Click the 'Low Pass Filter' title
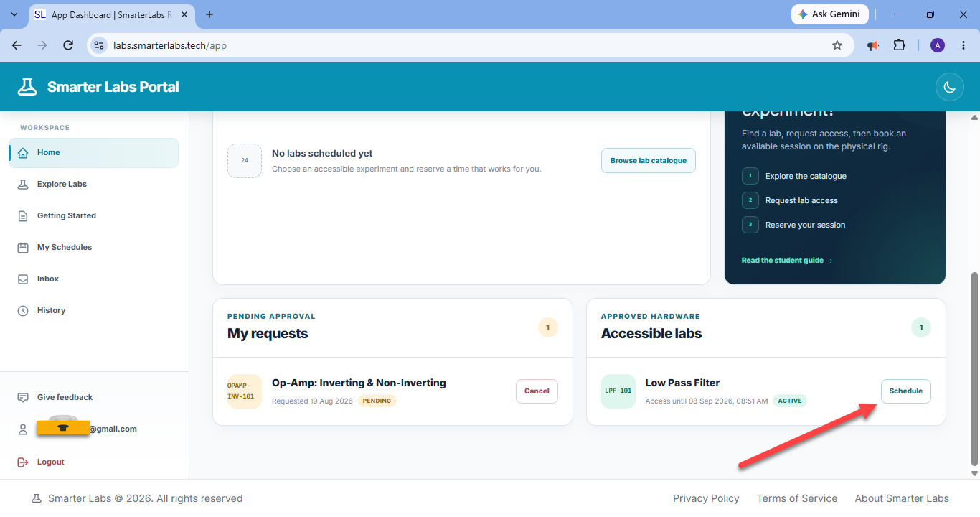The width and height of the screenshot is (980, 517). click(682, 383)
